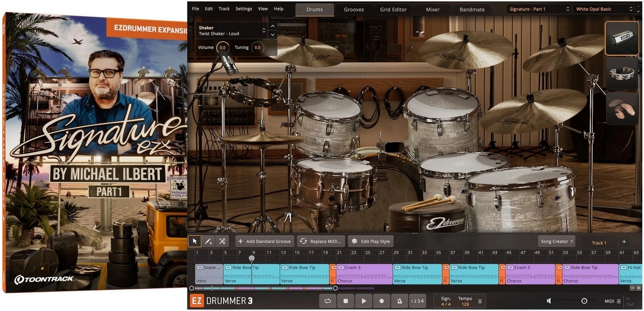Open the View menu

pos(263,9)
